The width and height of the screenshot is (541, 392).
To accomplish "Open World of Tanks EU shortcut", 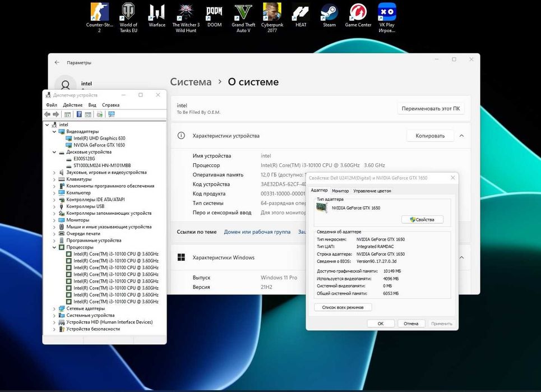I will (x=128, y=18).
